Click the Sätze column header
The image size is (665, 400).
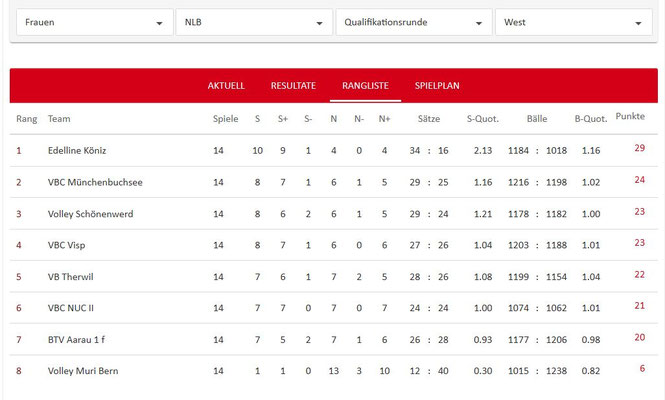pos(429,119)
